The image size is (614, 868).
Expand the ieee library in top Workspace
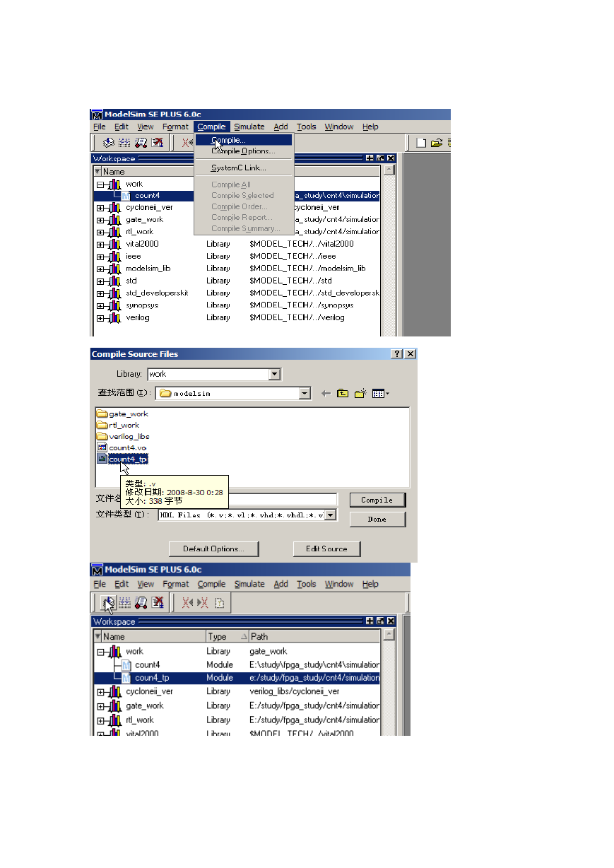pyautogui.click(x=100, y=257)
